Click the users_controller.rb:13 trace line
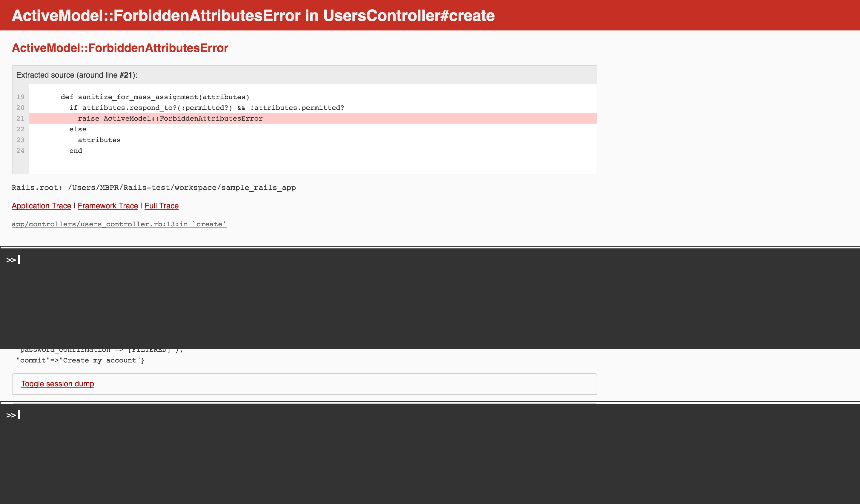Viewport: 860px width, 504px height. 119,224
